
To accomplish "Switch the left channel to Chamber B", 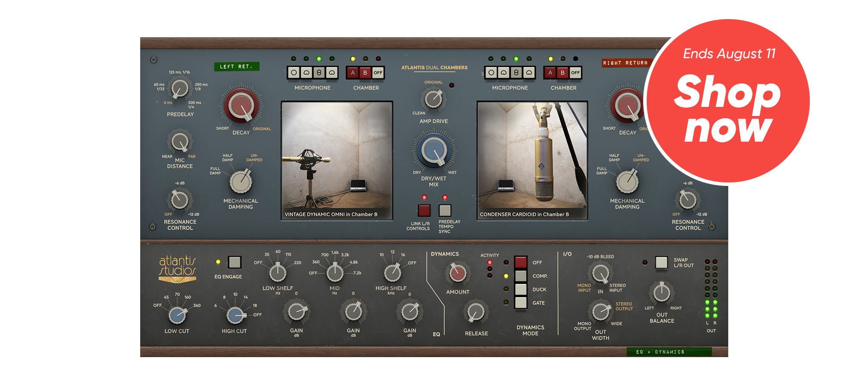I will (365, 73).
